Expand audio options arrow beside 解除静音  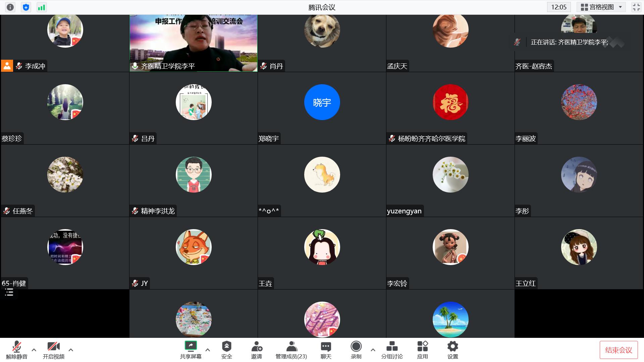34,350
